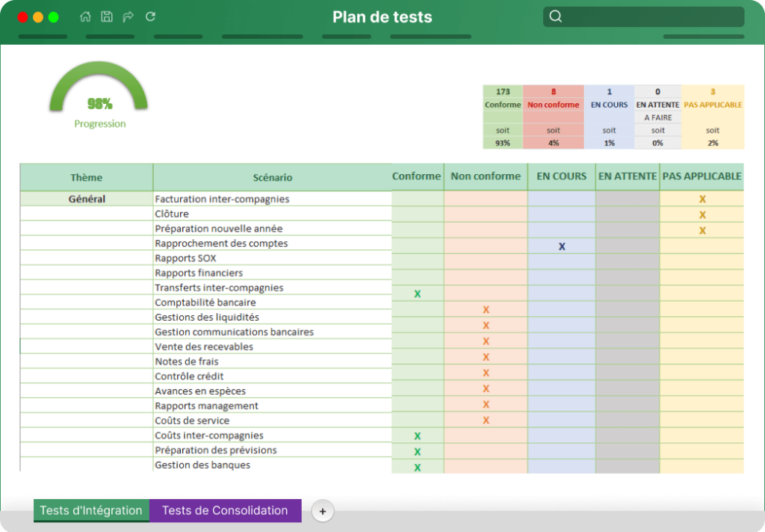The height and width of the screenshot is (532, 765).
Task: Select the Rapports SOX cell
Action: click(272, 258)
